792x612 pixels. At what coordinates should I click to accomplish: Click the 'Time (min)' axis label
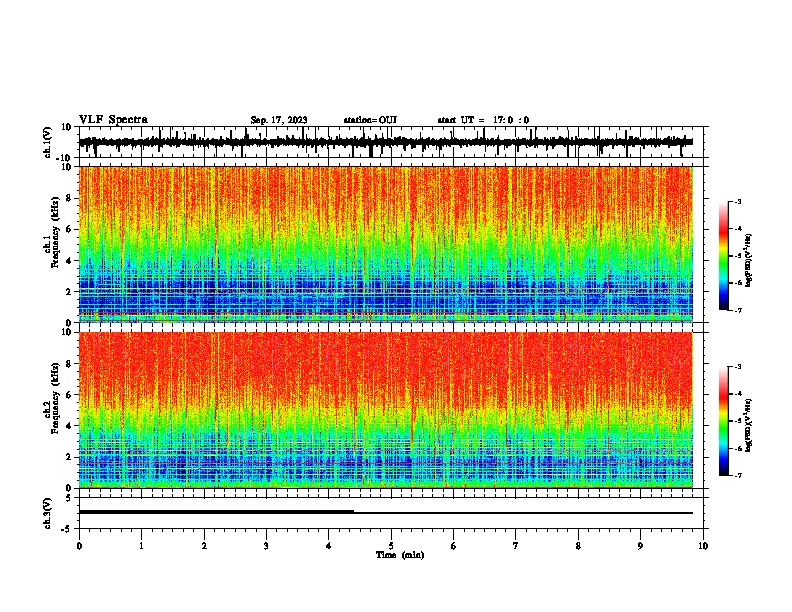(x=400, y=555)
